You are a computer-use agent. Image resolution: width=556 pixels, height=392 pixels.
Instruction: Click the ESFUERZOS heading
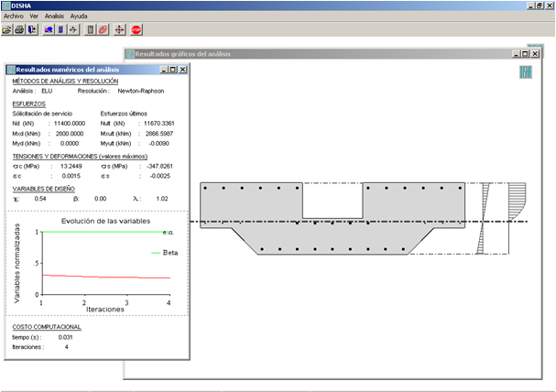pos(29,103)
